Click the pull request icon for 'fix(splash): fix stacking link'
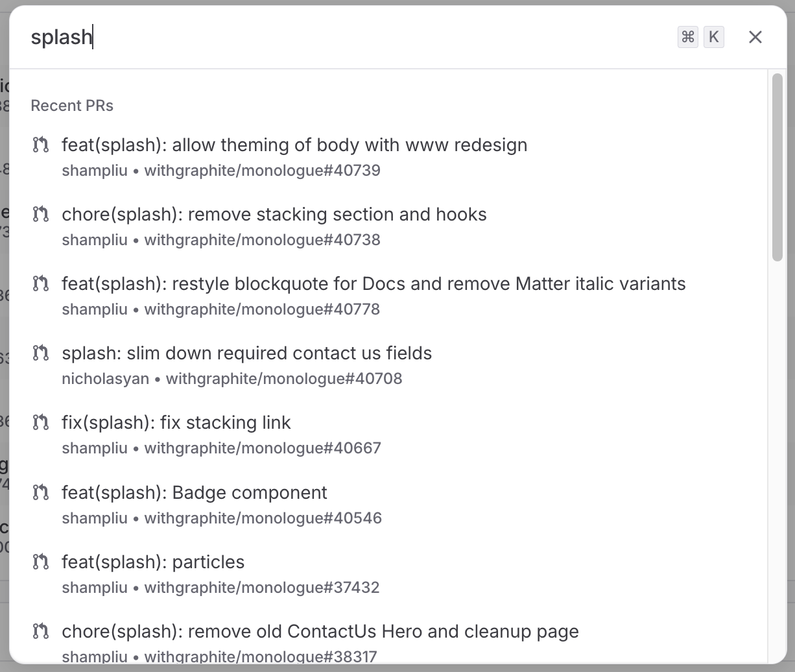The image size is (795, 672). (x=40, y=422)
